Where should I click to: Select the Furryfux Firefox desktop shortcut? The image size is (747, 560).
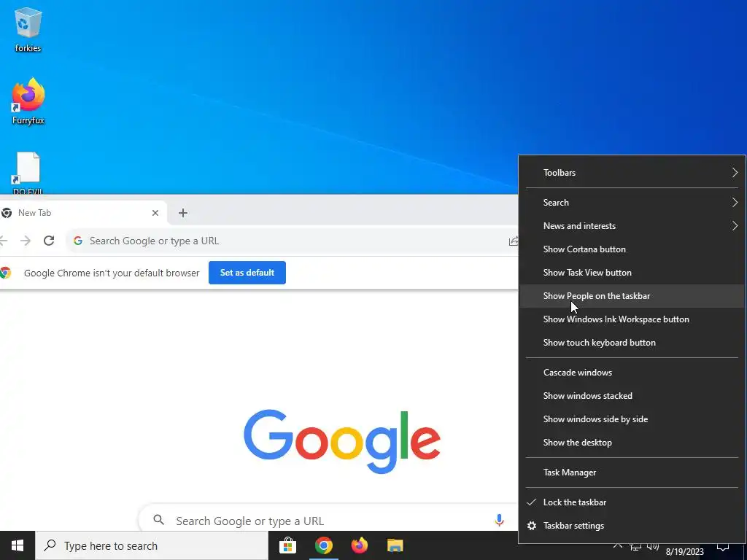[x=28, y=101]
